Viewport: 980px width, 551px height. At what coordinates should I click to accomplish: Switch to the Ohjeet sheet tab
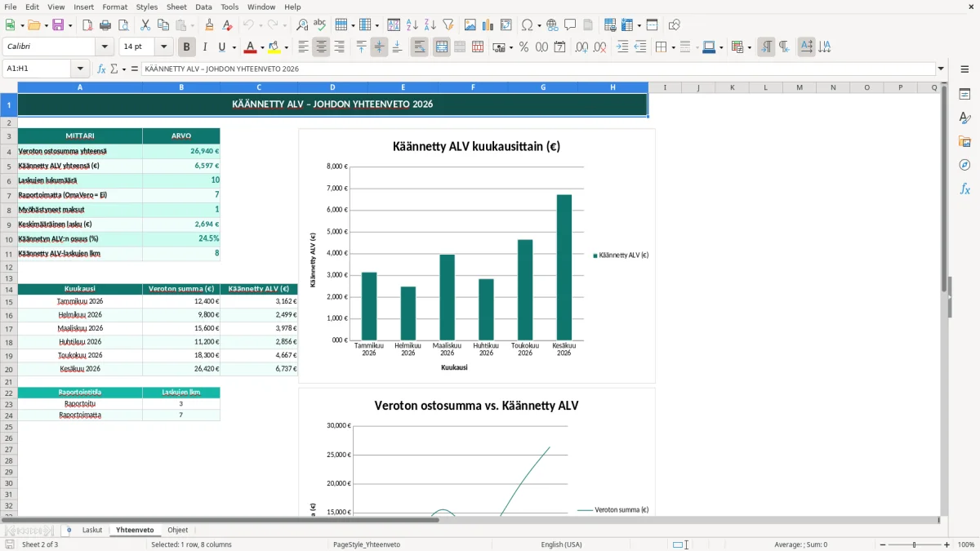click(177, 530)
